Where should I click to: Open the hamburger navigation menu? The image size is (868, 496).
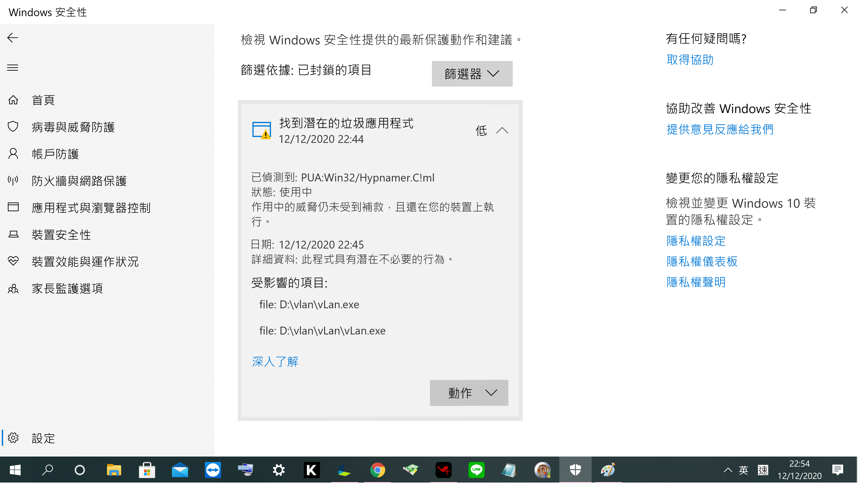point(13,67)
